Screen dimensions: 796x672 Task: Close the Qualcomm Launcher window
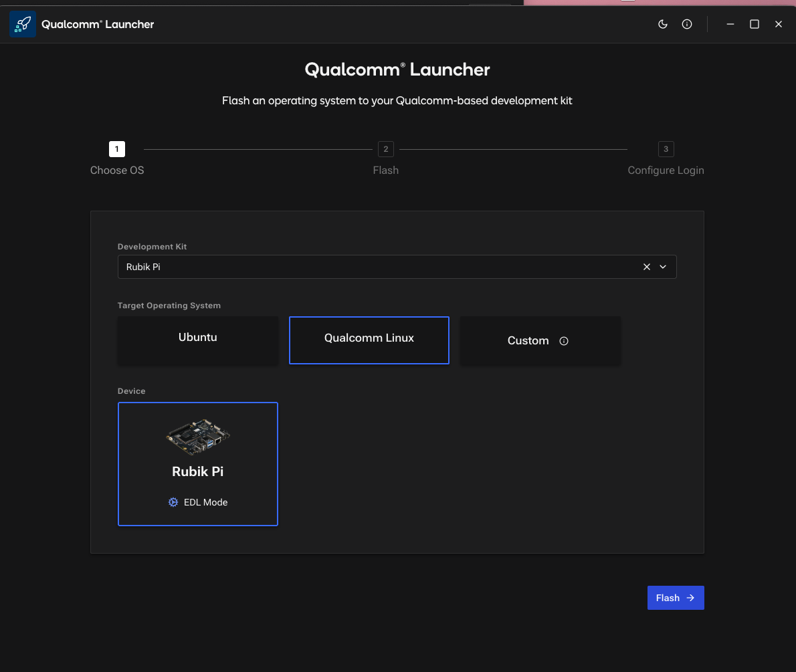point(778,24)
